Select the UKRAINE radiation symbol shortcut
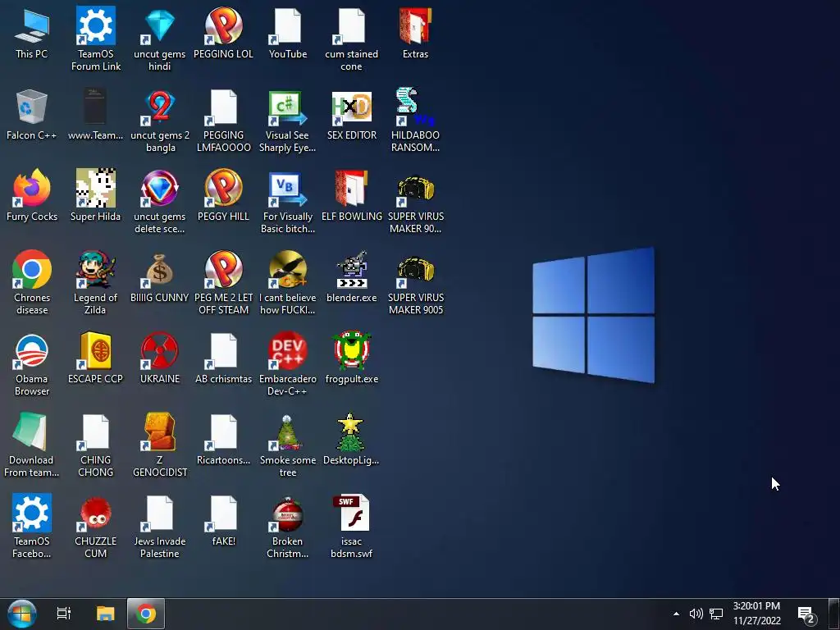 tap(160, 358)
